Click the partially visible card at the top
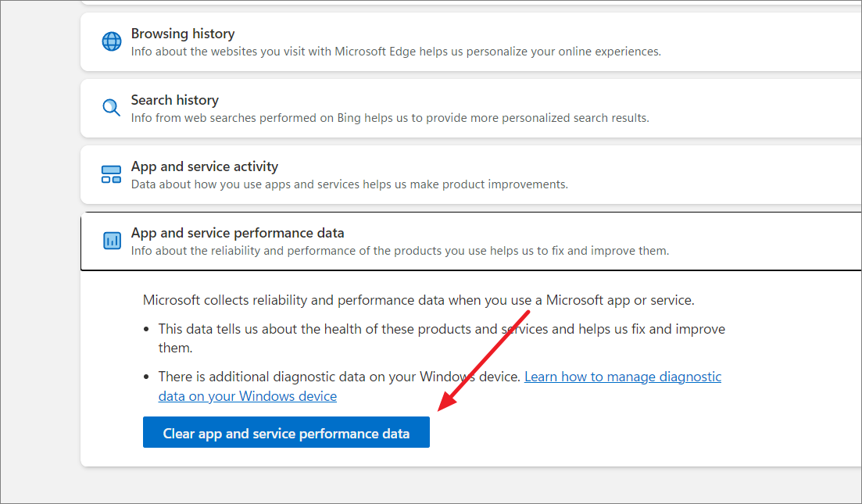 click(x=469, y=3)
